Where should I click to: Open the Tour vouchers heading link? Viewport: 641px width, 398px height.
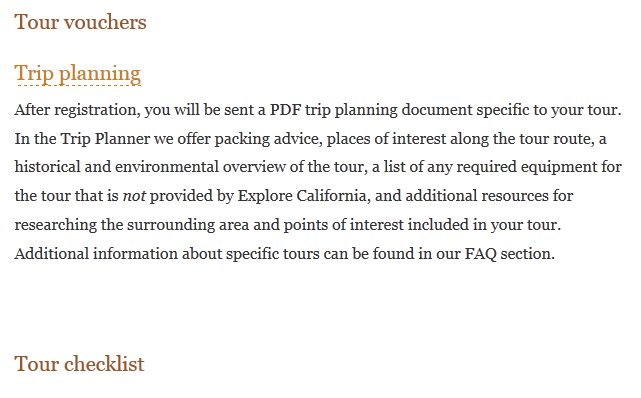tap(80, 22)
